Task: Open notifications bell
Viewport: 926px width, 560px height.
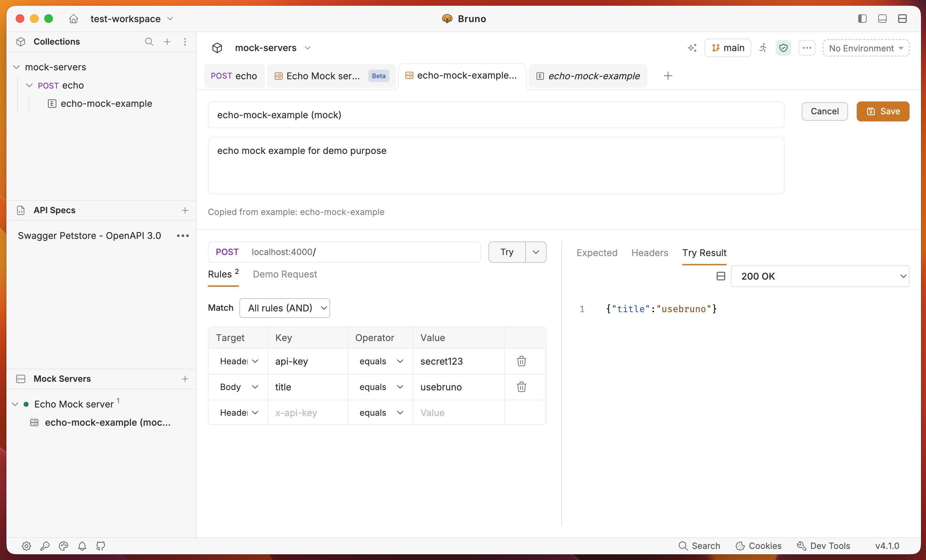Action: [82, 546]
